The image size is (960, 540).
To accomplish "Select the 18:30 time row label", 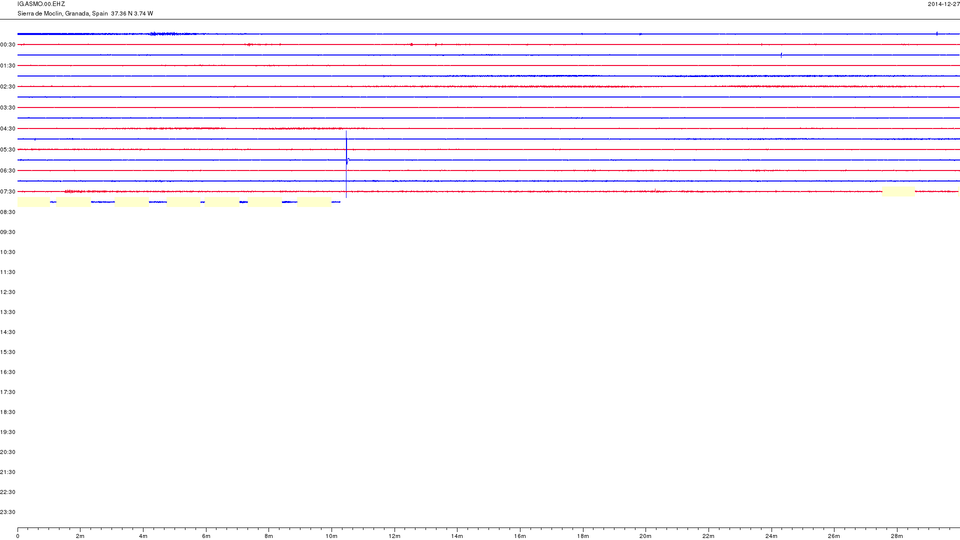I will [7, 412].
